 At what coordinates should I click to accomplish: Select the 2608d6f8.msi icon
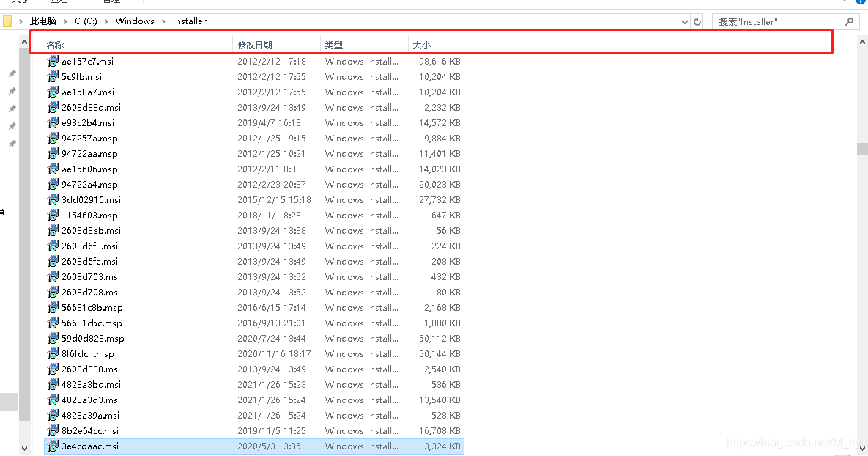[x=53, y=246]
